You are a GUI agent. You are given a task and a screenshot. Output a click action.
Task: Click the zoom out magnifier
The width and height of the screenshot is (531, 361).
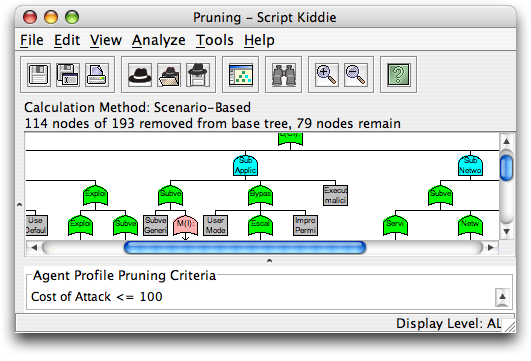pos(355,75)
